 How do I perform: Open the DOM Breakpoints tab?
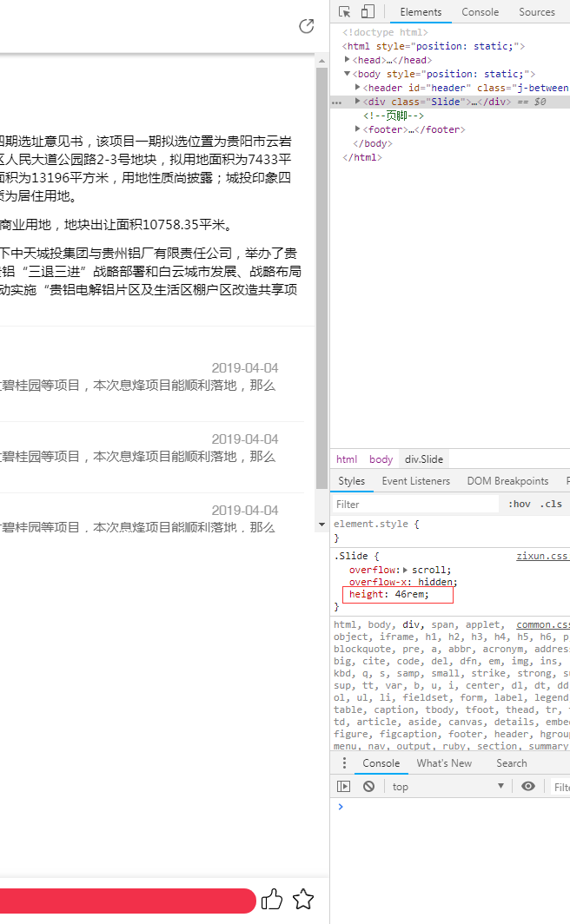click(x=507, y=481)
